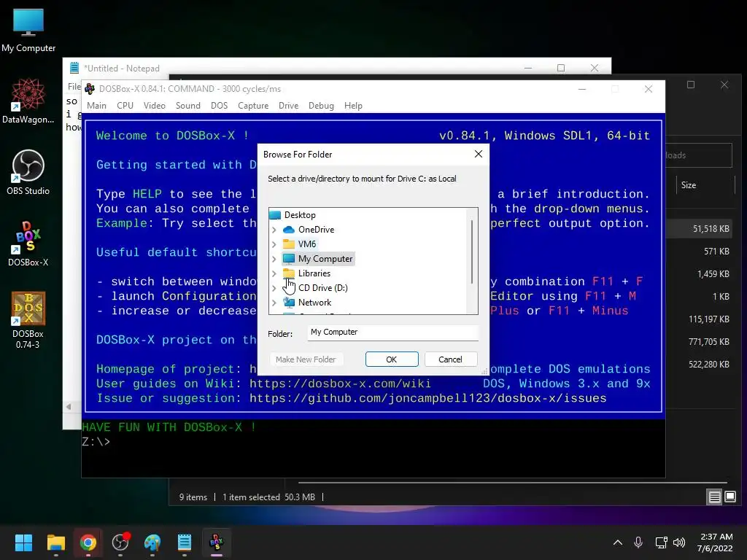
Task: Click the DOSBox-X title bar icon
Action: [x=90, y=88]
